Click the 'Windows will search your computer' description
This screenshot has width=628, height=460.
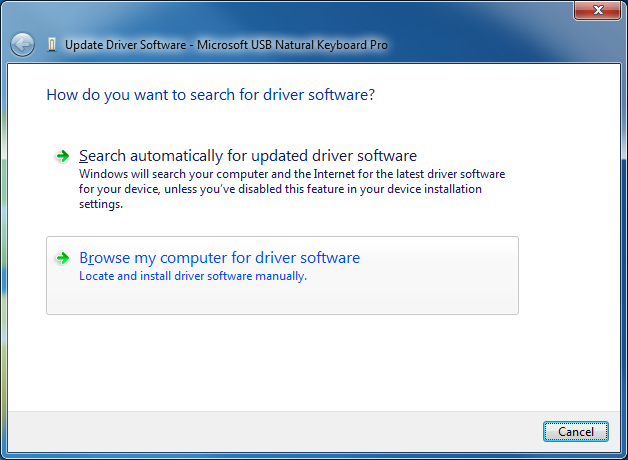292,189
